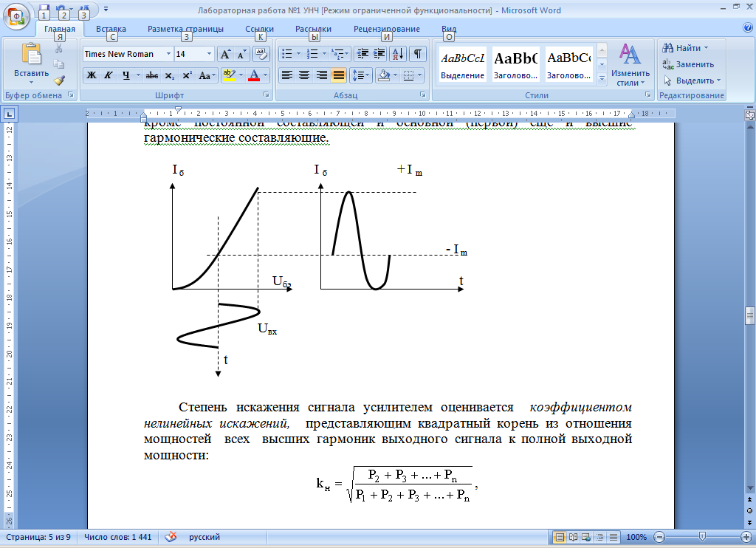Open the Ссылки ribbon tab
This screenshot has height=548, width=756.
point(259,29)
